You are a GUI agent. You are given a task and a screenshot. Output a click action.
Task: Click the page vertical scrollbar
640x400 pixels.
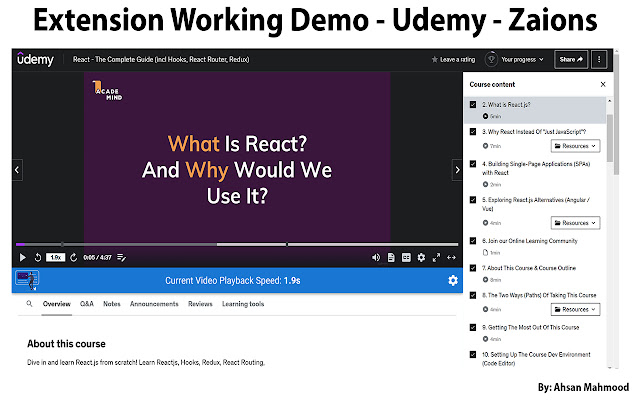click(x=616, y=114)
